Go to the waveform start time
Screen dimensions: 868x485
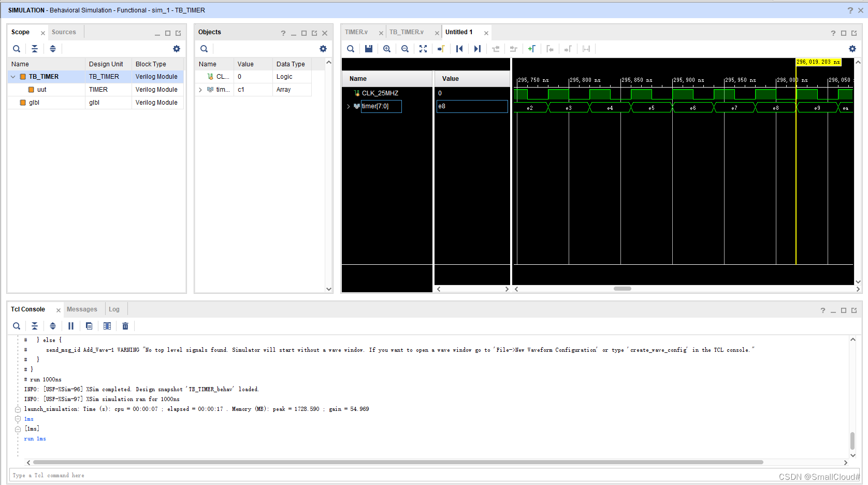pos(459,49)
